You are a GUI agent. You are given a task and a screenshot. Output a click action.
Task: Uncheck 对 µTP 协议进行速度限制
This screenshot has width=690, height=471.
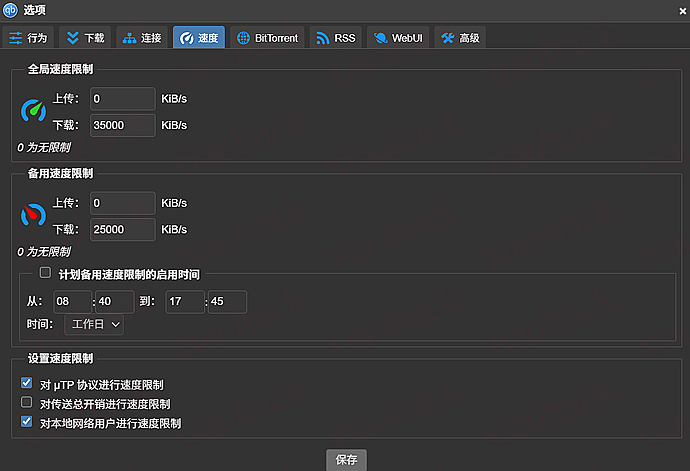coord(27,383)
